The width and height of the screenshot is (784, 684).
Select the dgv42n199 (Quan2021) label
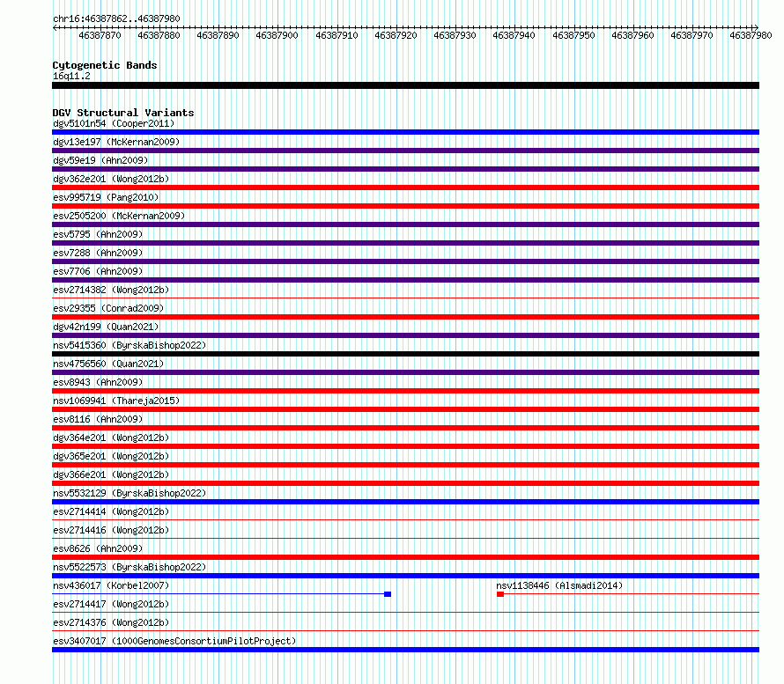pyautogui.click(x=106, y=327)
